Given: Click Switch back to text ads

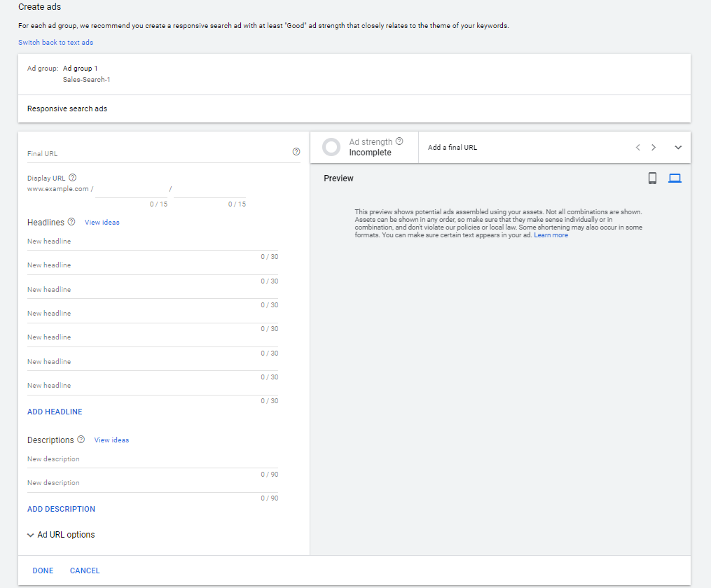Looking at the screenshot, I should [55, 43].
